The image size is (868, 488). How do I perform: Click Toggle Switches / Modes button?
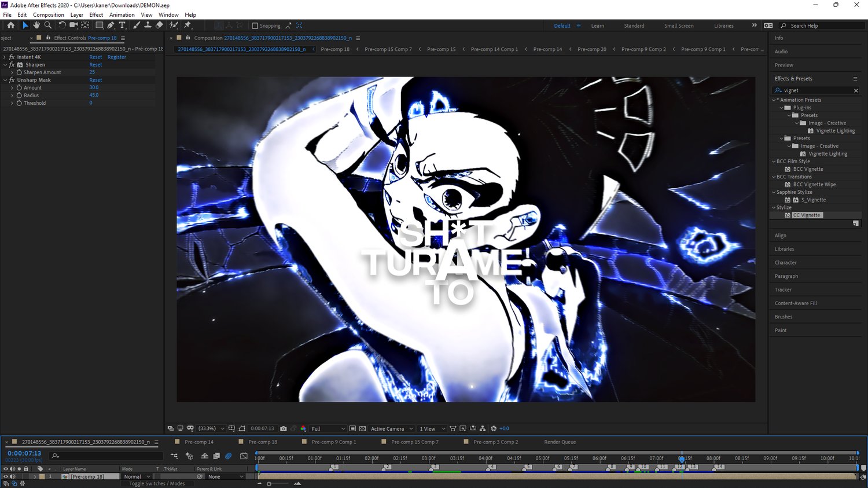[x=157, y=484]
